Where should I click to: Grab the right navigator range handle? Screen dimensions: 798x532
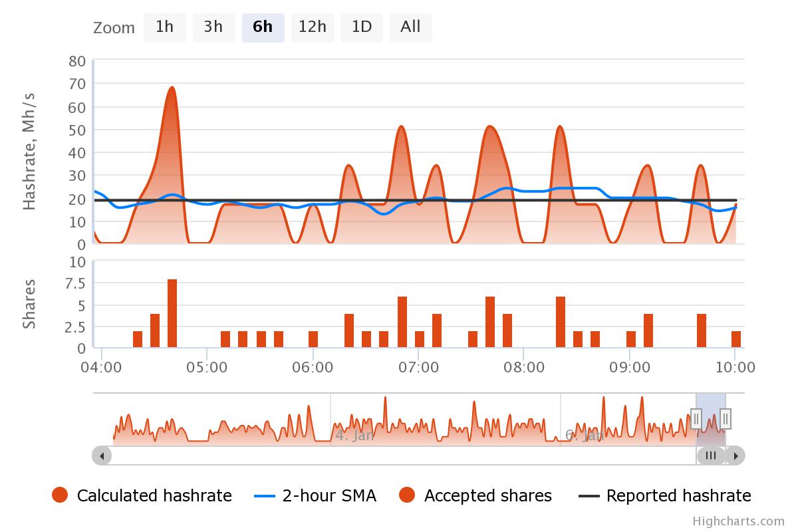(x=726, y=418)
